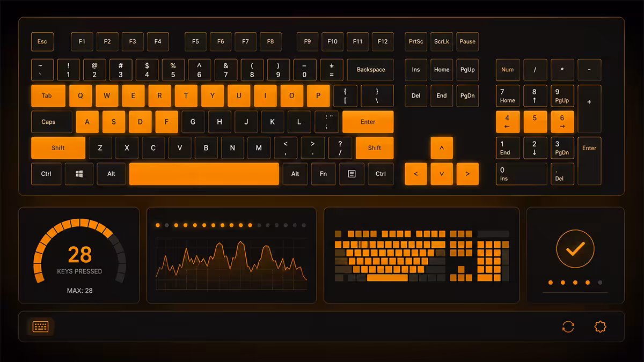This screenshot has width=644, height=362.
Task: Click the left arrow key
Action: [416, 174]
